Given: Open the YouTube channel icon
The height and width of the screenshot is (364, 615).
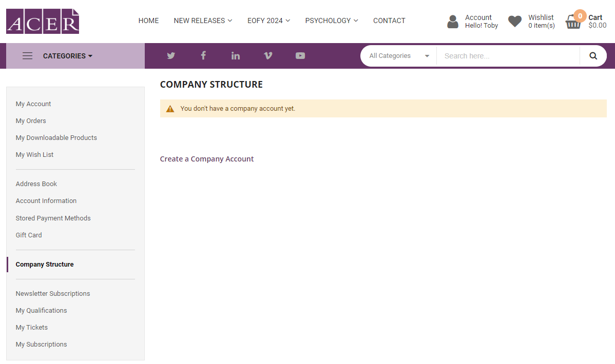Looking at the screenshot, I should (300, 55).
